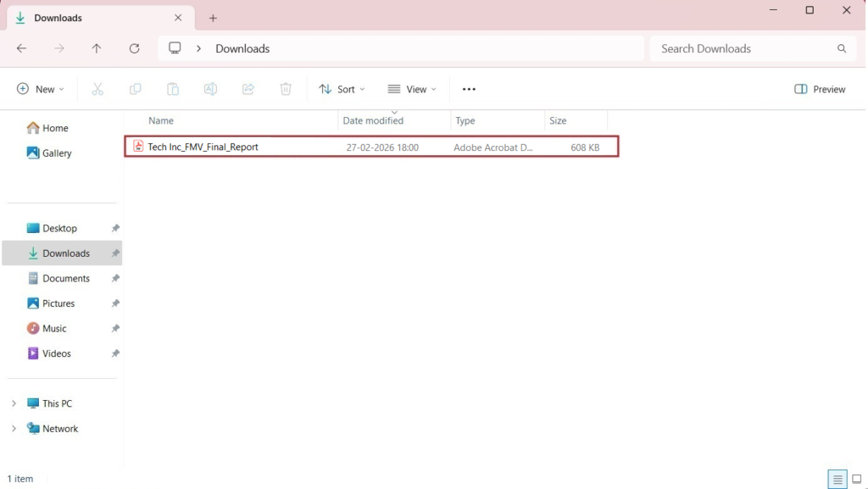Navigate up one folder level
The width and height of the screenshot is (868, 489).
coord(97,48)
